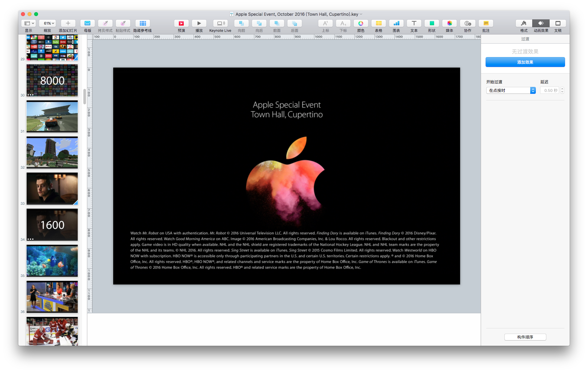Open the 媒体 media browser icon
This screenshot has height=372, width=588.
click(x=450, y=23)
